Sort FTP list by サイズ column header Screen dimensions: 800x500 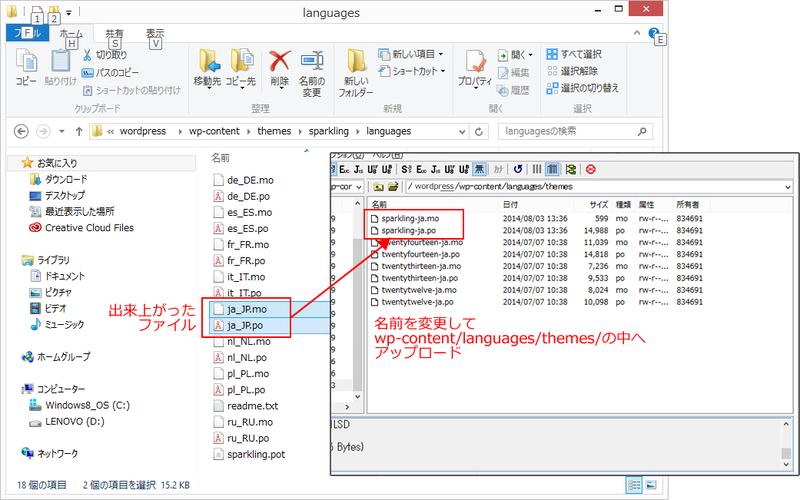click(x=598, y=205)
